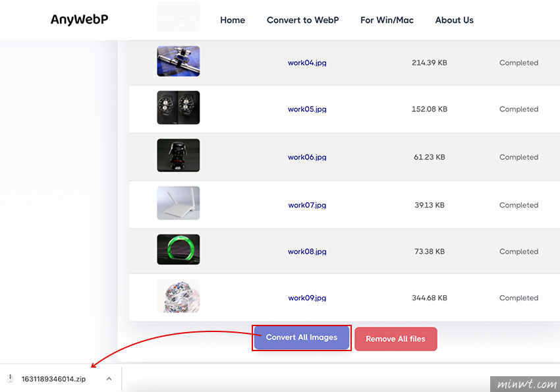Click the Completed status for work08.jpg
The image size is (560, 392).
coord(518,252)
